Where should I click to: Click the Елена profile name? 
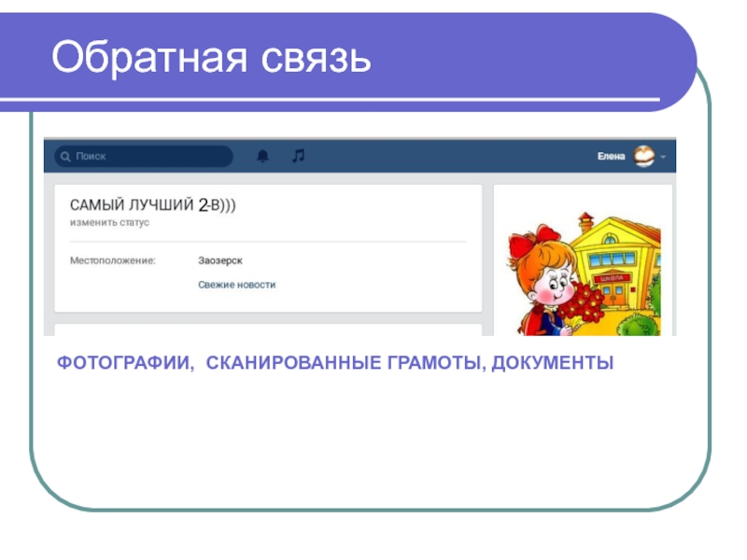(611, 156)
